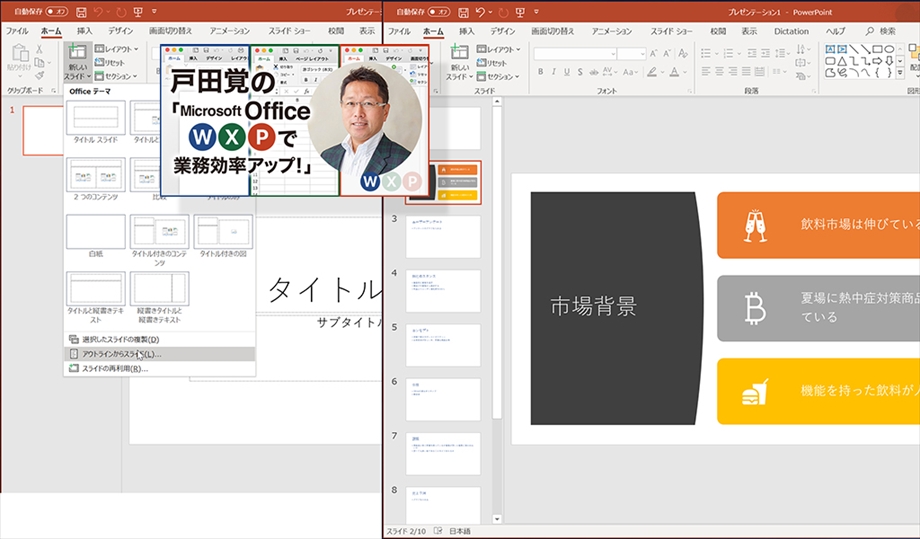Screen dimensions: 920x539
Task: Open セクション dropdown in left window
Action: (116, 76)
